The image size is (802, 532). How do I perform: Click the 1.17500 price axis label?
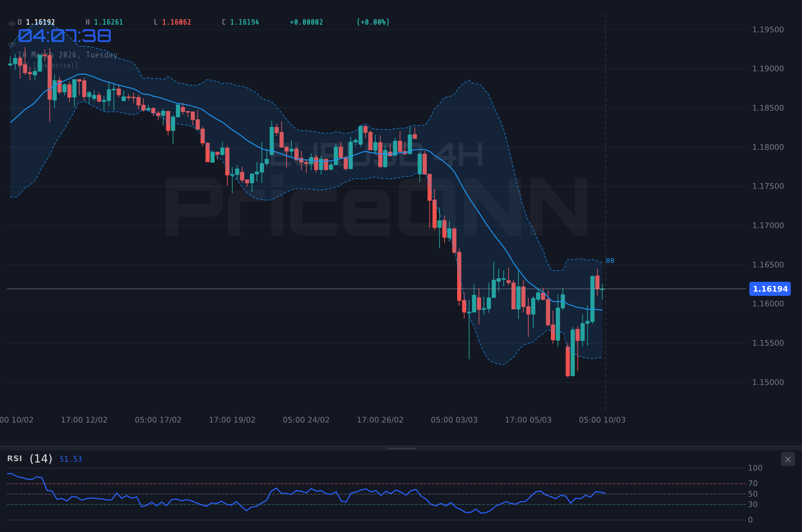pyautogui.click(x=768, y=186)
